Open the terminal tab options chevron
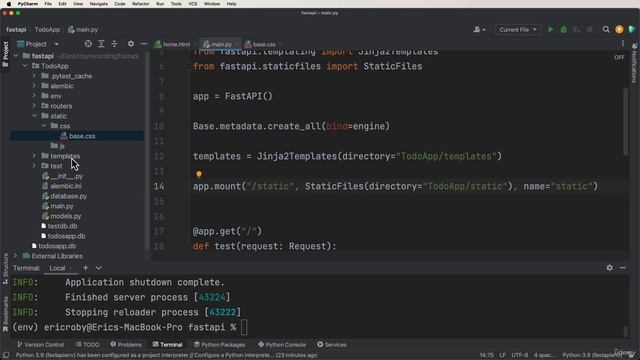The height and width of the screenshot is (360, 640). tap(99, 268)
